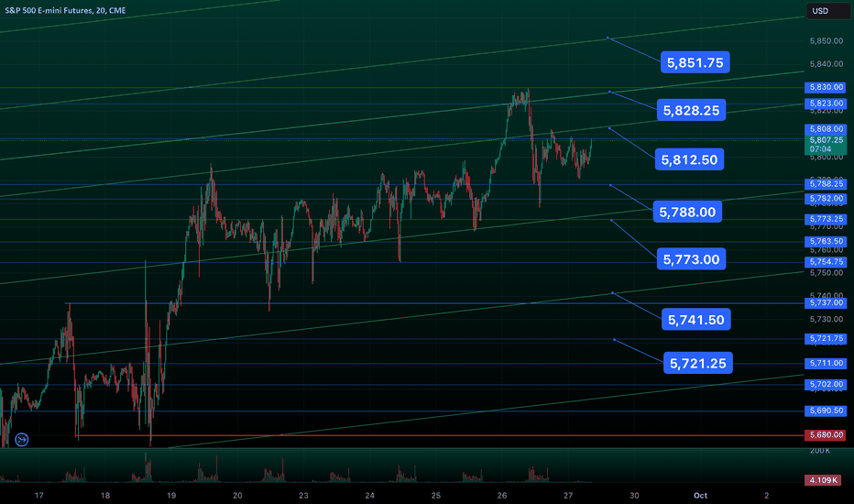This screenshot has width=854, height=504.
Task: Select the 5,788.00 price callout
Action: pyautogui.click(x=687, y=212)
